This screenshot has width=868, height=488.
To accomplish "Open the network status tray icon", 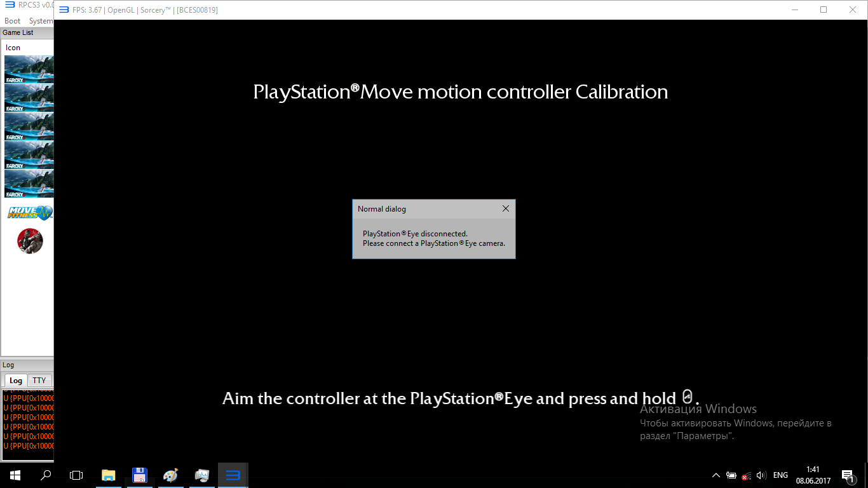I will pos(747,475).
